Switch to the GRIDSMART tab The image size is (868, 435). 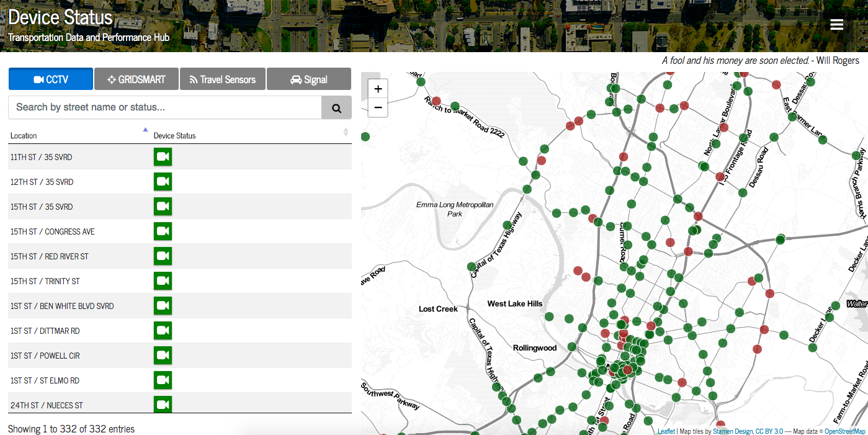pos(136,79)
